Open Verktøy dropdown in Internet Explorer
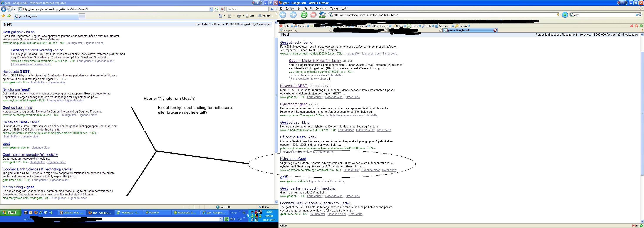644x228 pixels. 266,16
